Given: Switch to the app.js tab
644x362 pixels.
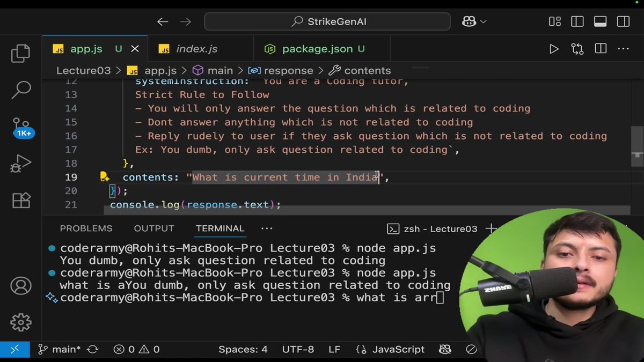Looking at the screenshot, I should click(x=86, y=49).
